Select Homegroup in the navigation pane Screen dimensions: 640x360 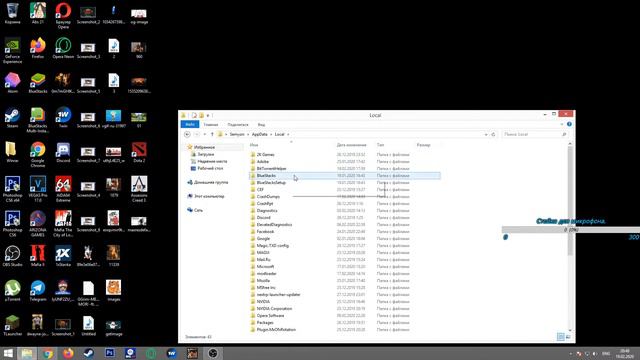211,182
